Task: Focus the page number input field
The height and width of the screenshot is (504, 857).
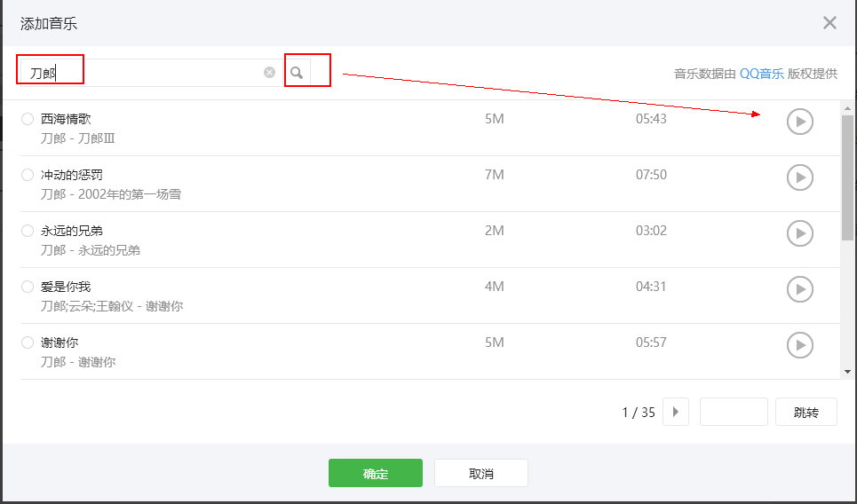Action: pyautogui.click(x=734, y=412)
